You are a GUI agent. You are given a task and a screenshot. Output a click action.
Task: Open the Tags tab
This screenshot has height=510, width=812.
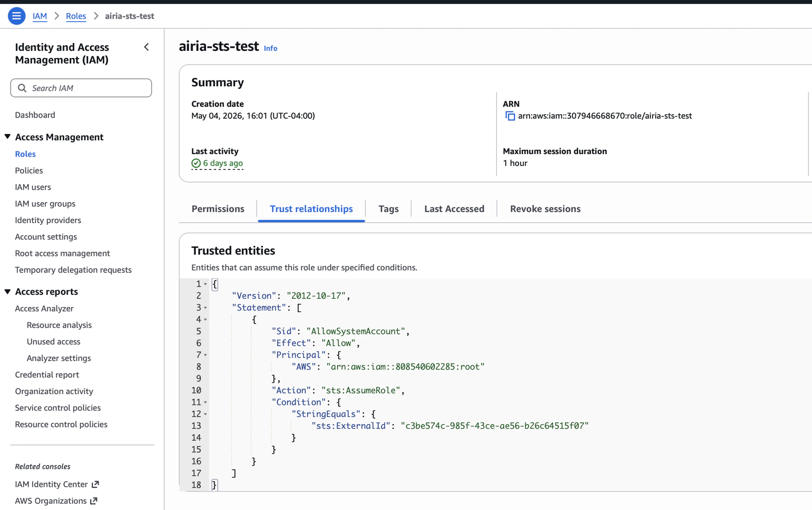[388, 209]
